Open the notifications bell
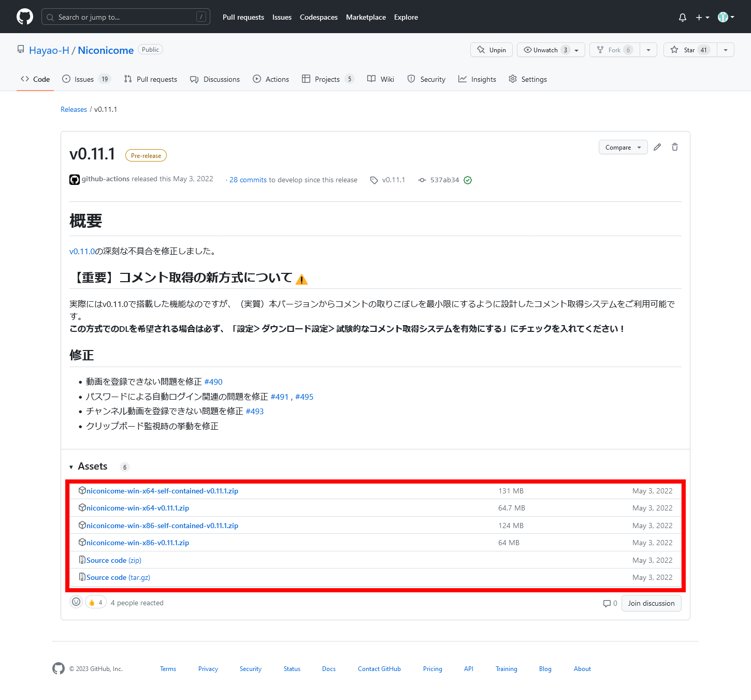 (x=683, y=17)
